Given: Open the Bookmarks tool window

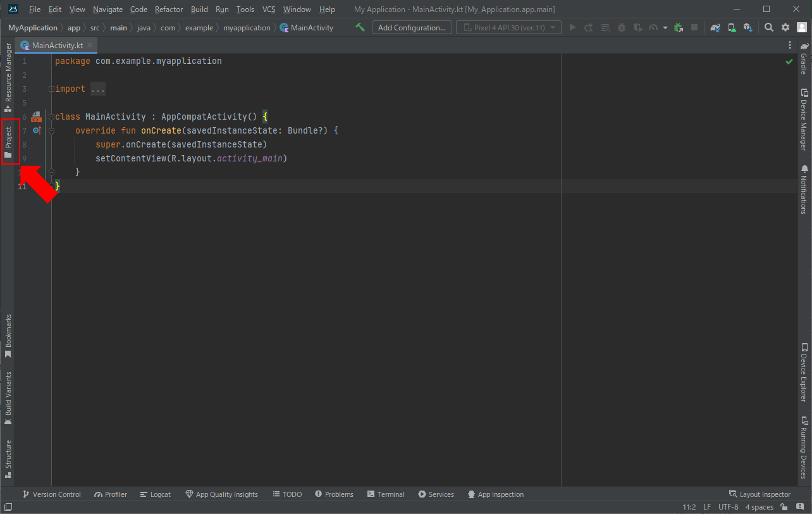Looking at the screenshot, I should coord(8,335).
